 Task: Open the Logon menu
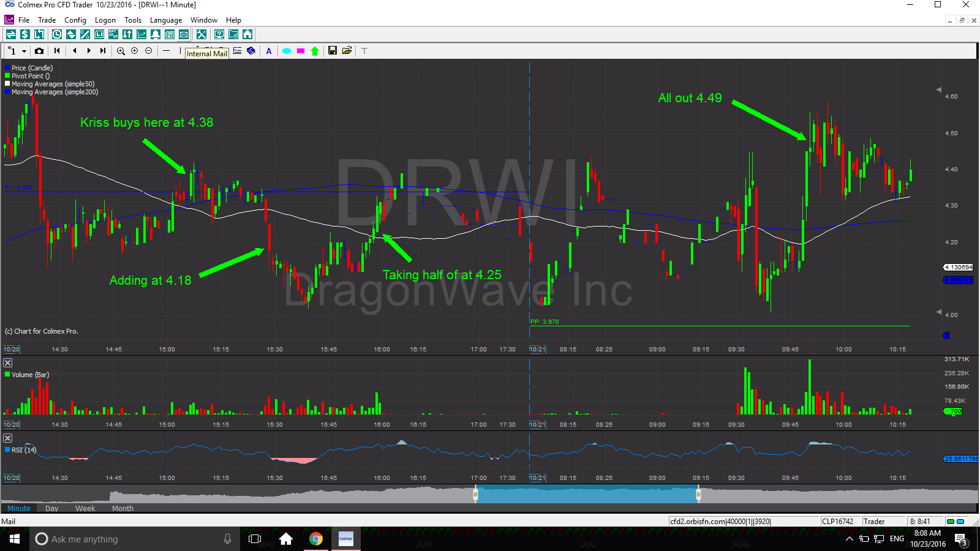pos(105,20)
